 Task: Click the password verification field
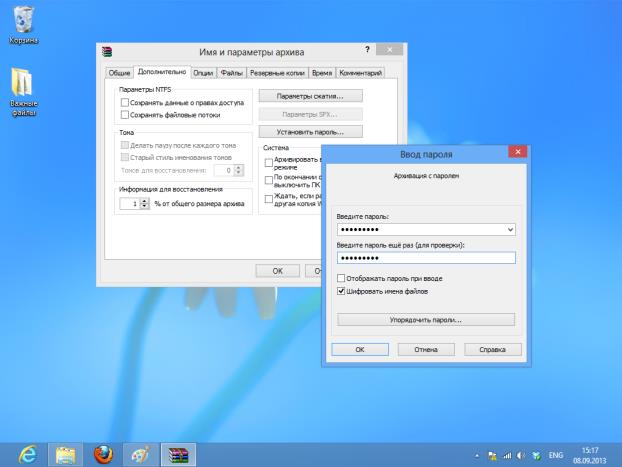(426, 258)
